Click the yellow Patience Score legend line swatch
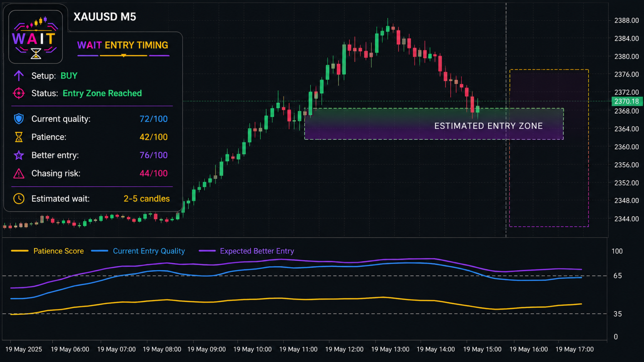The width and height of the screenshot is (644, 362). [x=20, y=251]
